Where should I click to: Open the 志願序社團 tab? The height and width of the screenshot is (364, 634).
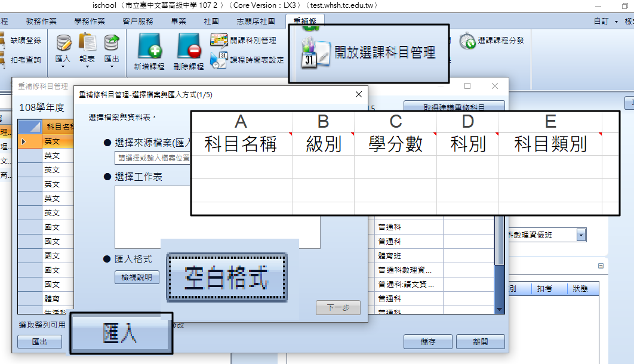click(x=256, y=21)
